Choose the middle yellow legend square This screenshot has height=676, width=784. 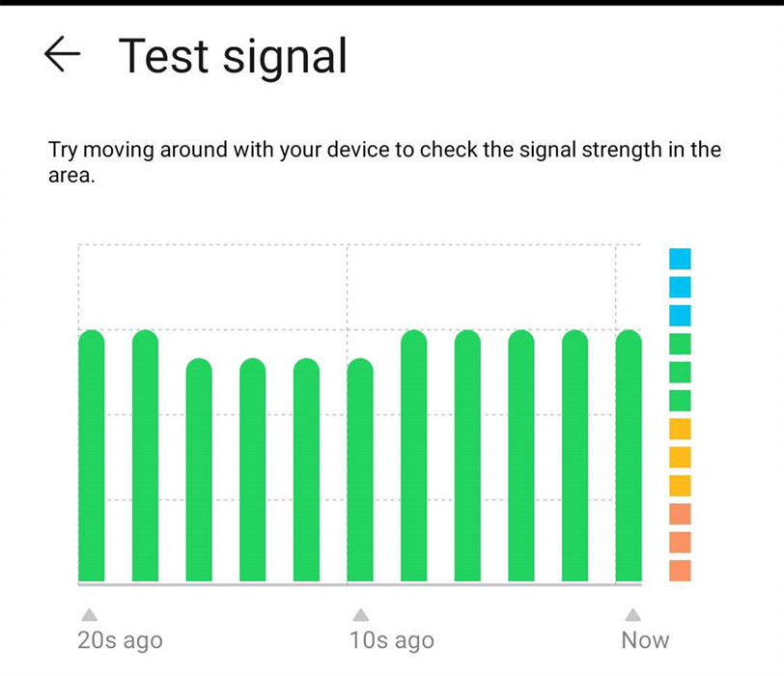680,457
